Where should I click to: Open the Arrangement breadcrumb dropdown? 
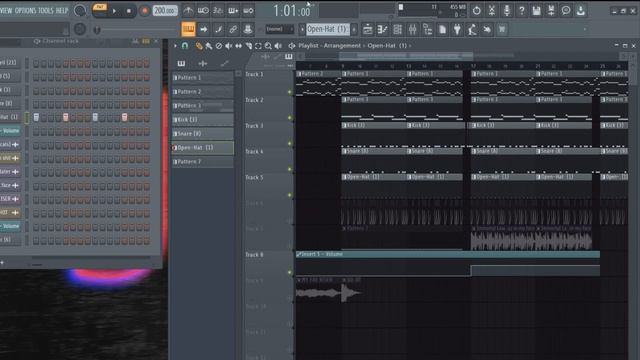342,46
